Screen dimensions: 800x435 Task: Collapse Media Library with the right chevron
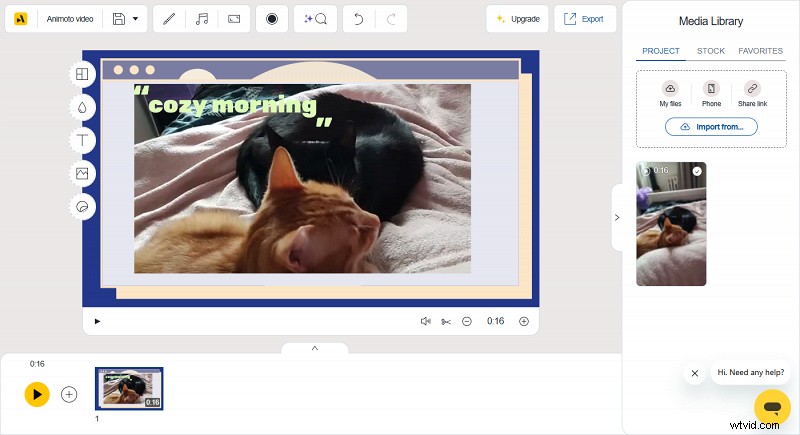point(617,218)
